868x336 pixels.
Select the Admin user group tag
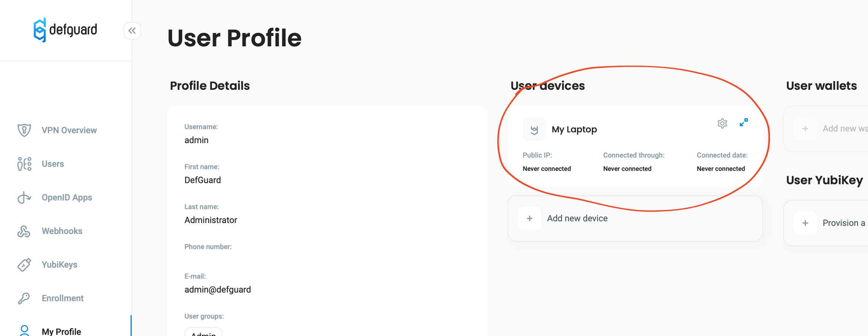click(x=203, y=333)
